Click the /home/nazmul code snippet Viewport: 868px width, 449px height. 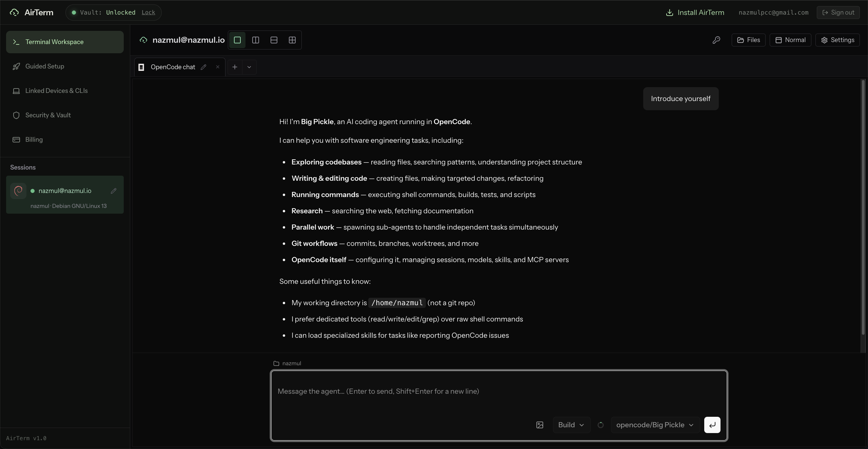point(397,303)
